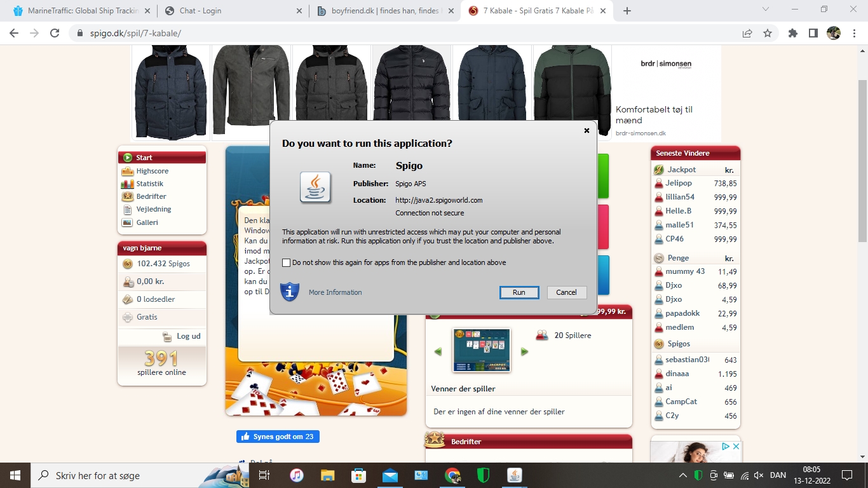Viewport: 868px width, 488px height.
Task: Enable 'Do not show this again' checkbox
Action: tap(287, 262)
